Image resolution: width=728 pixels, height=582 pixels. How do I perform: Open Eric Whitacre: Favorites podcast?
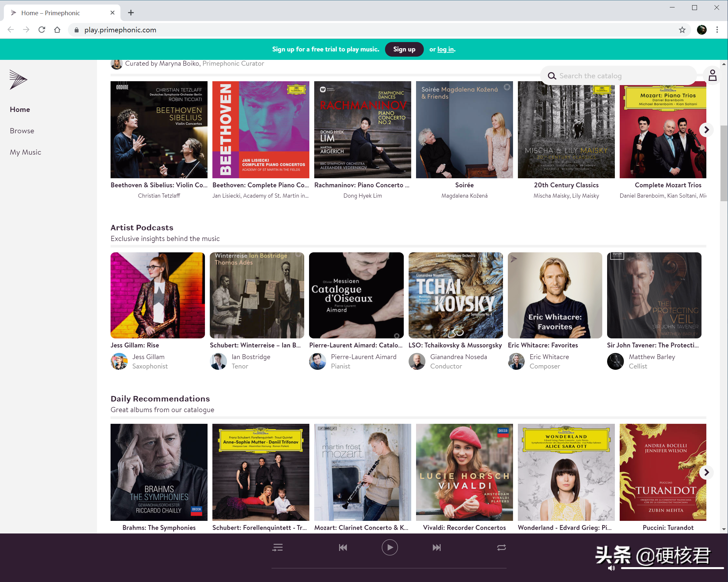tap(554, 295)
